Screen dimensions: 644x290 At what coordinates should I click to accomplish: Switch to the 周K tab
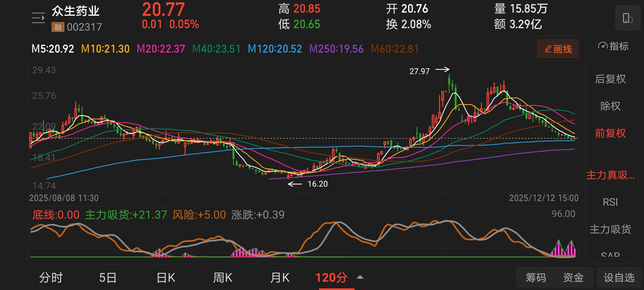pyautogui.click(x=222, y=278)
